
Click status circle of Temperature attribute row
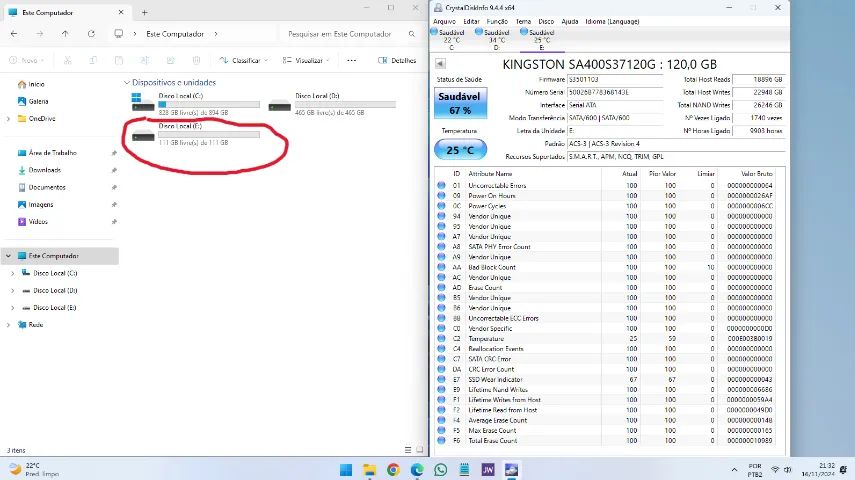[x=441, y=338]
